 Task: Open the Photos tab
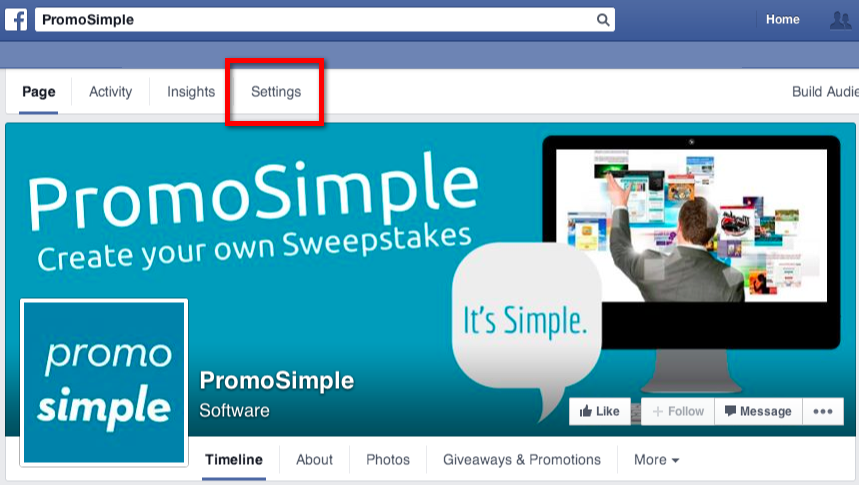pyautogui.click(x=388, y=459)
